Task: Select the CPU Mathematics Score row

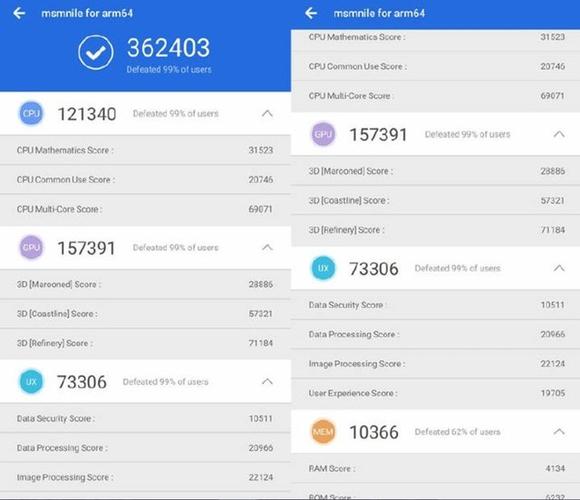Action: pos(145,150)
